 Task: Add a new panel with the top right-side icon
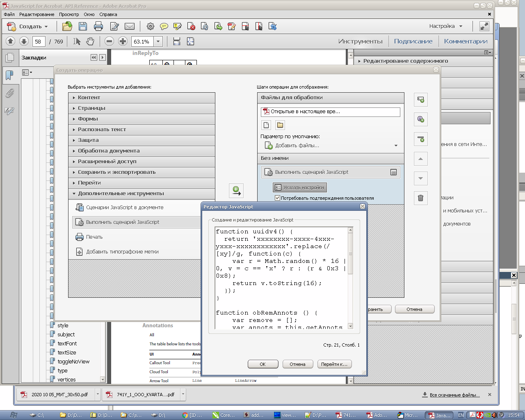(420, 100)
